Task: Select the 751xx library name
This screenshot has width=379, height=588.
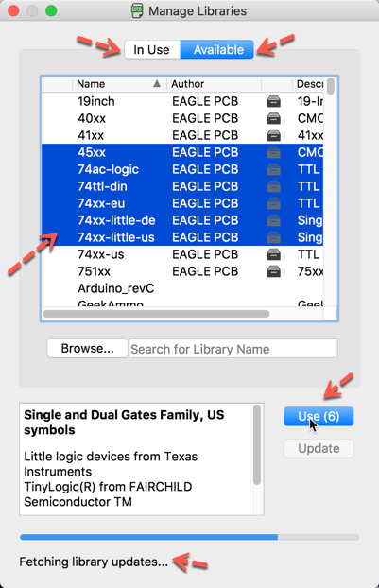Action: (94, 271)
